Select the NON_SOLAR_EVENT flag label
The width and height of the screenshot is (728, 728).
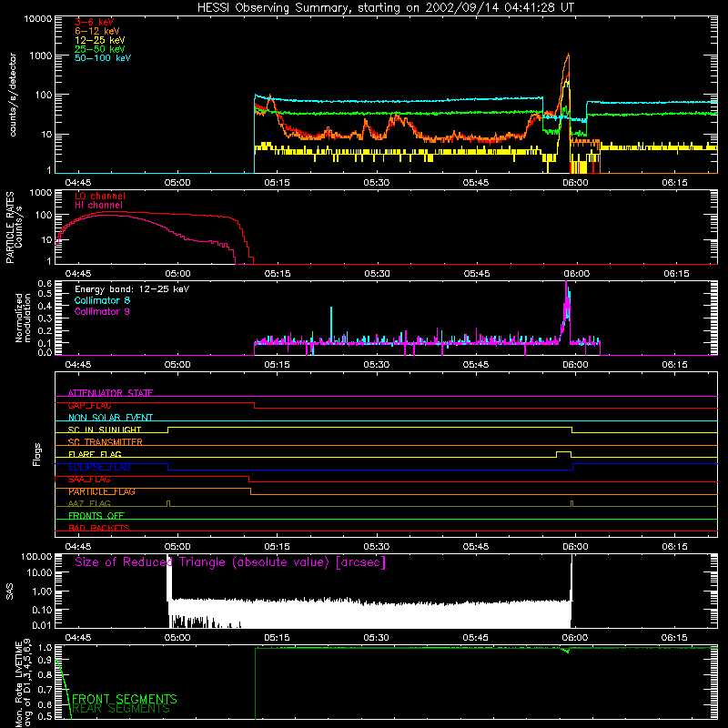(x=110, y=418)
